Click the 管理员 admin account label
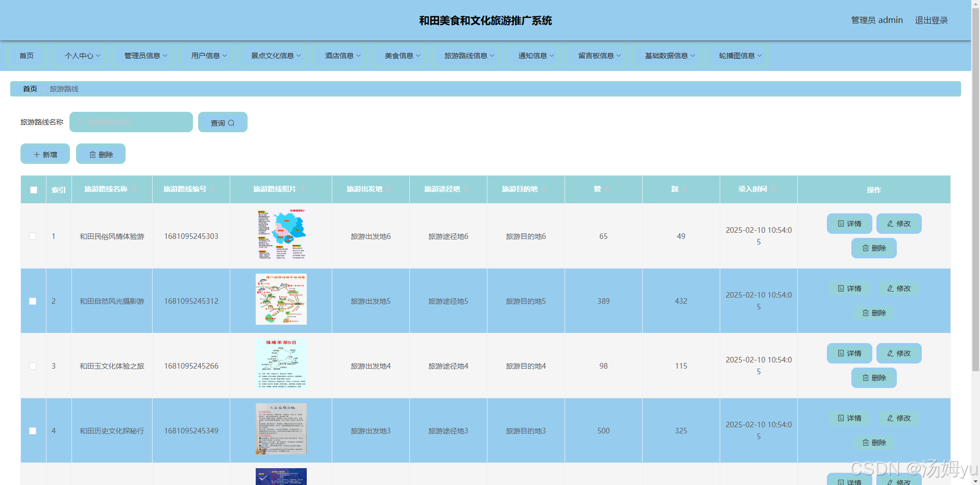The height and width of the screenshot is (485, 980). coord(877,20)
